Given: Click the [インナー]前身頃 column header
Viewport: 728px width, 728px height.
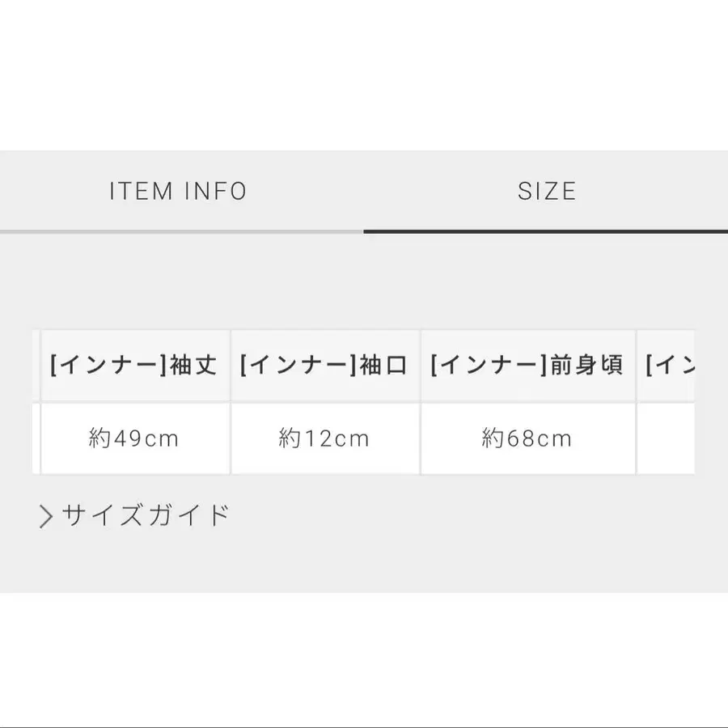Looking at the screenshot, I should coord(527,365).
